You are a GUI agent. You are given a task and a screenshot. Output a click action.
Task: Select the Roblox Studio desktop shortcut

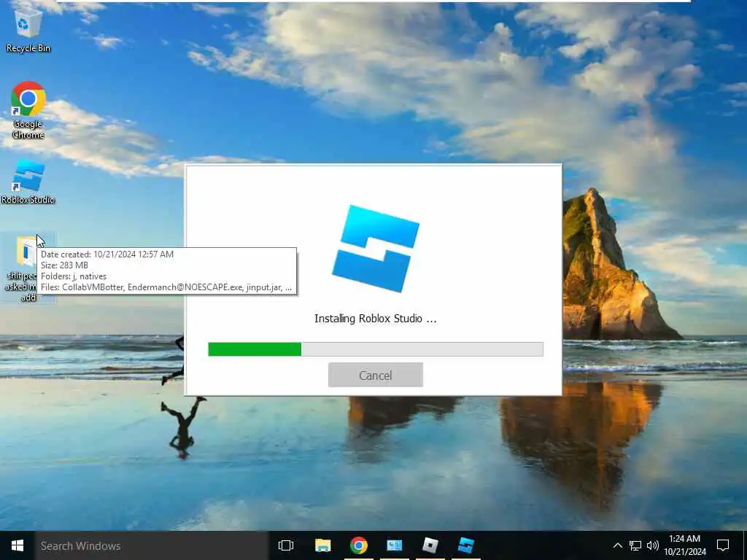28,182
